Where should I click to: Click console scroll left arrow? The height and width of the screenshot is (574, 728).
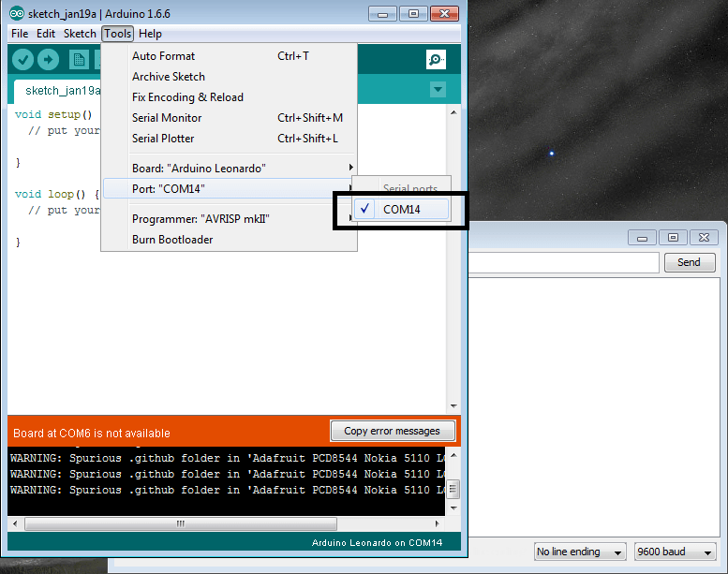pyautogui.click(x=15, y=523)
